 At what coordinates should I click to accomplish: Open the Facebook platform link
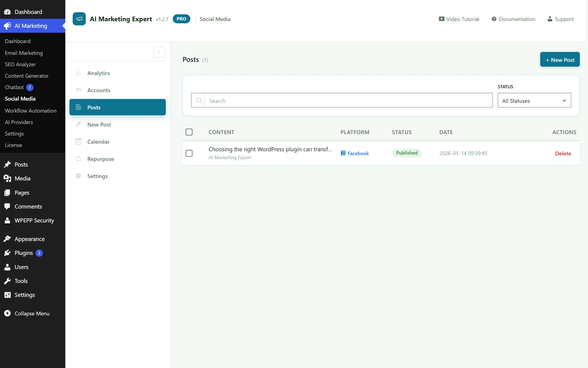click(x=358, y=153)
